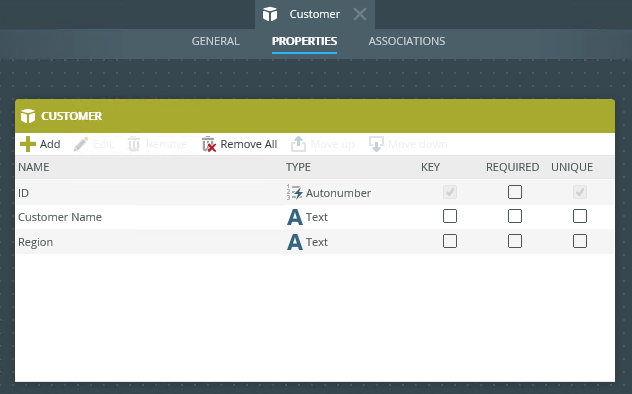Toggle Required checkbox for Customer Name
This screenshot has width=632, height=394.
515,216
